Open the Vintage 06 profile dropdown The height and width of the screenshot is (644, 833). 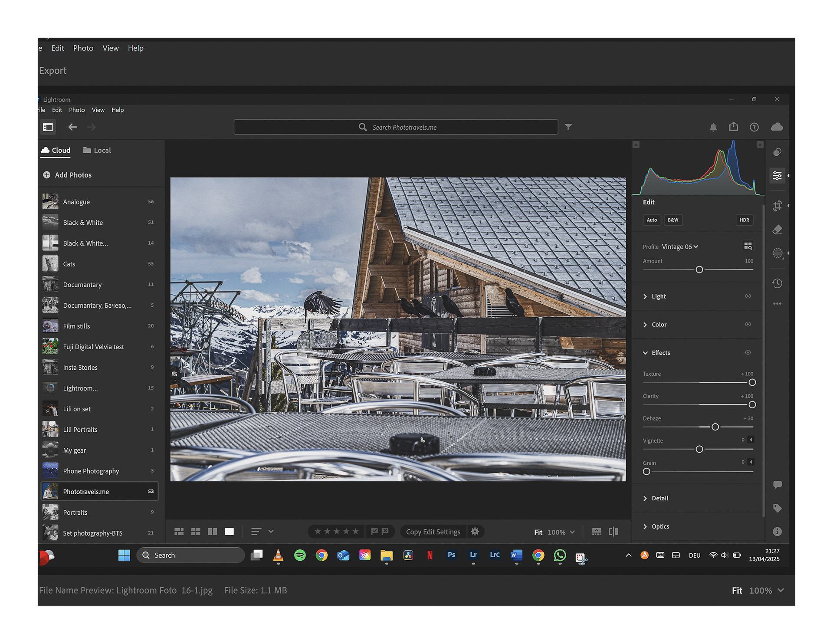[680, 246]
